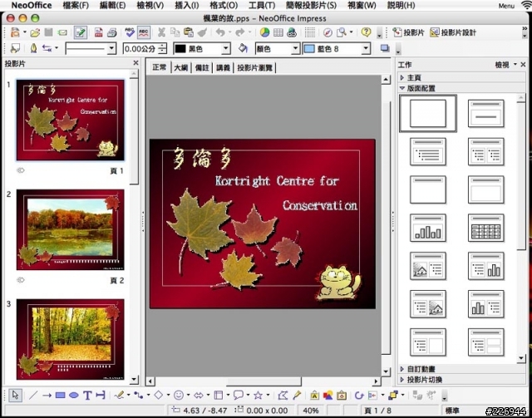Screen dimensions: 532x418
Task: Select slide 3 thumbnail with forest photo
Action: [70, 339]
